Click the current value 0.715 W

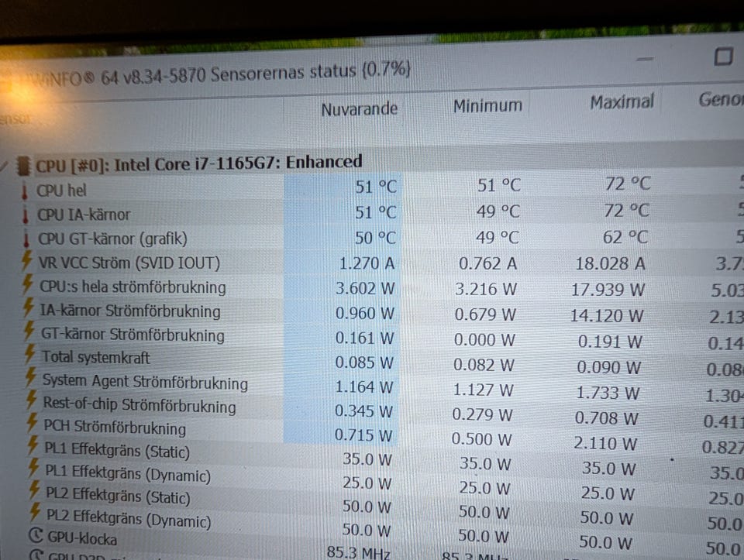coord(363,435)
